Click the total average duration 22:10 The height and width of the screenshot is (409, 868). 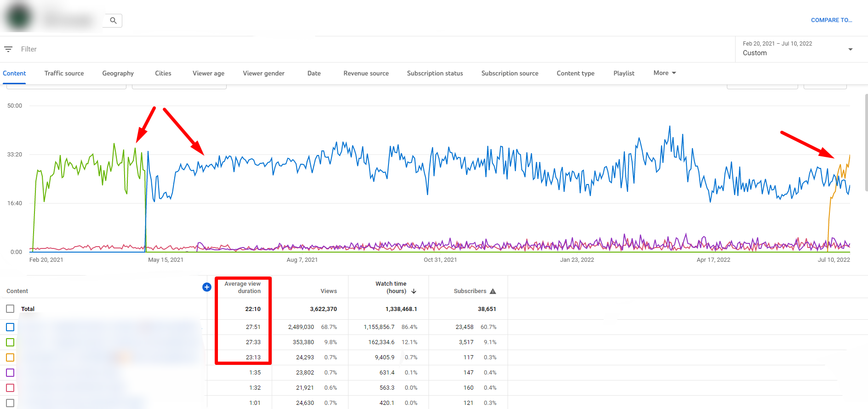coord(253,309)
